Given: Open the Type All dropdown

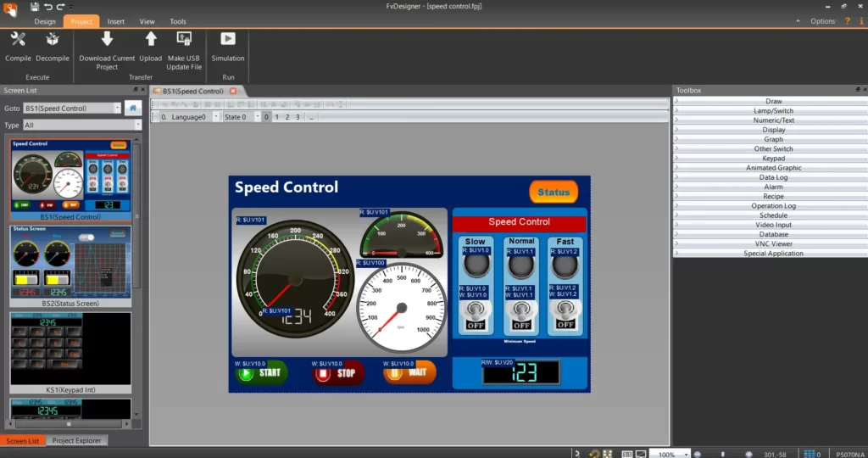Looking at the screenshot, I should [137, 125].
